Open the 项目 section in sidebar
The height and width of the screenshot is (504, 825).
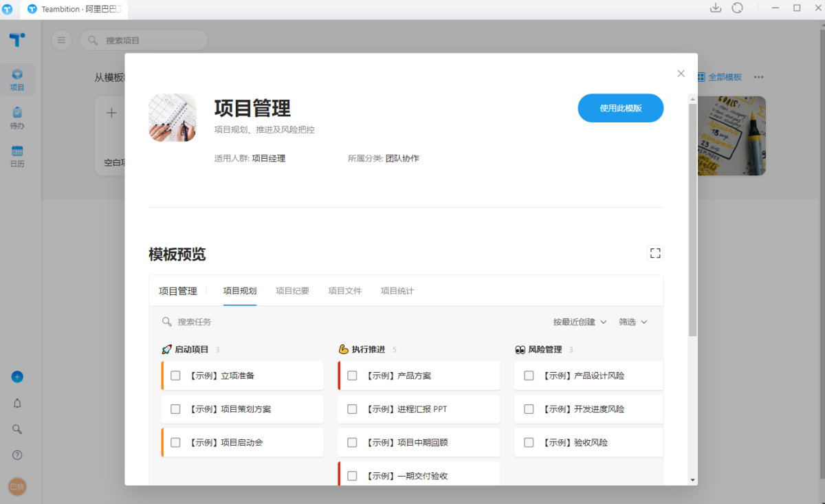17,80
